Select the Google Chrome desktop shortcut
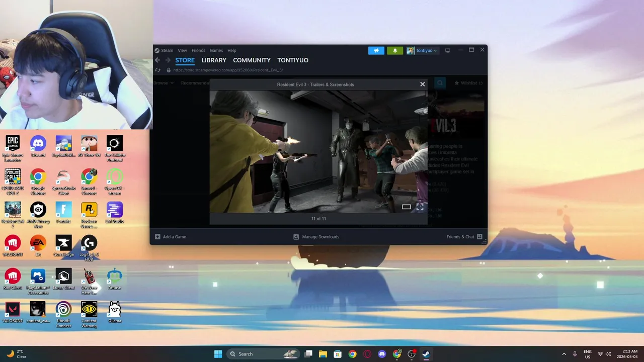The width and height of the screenshot is (644, 362). tap(38, 182)
